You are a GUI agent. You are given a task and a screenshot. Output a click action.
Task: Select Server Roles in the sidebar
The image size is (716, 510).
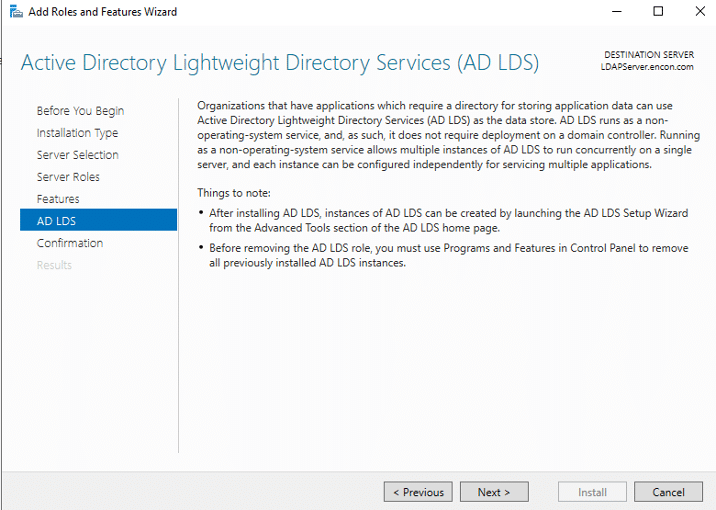(x=68, y=177)
